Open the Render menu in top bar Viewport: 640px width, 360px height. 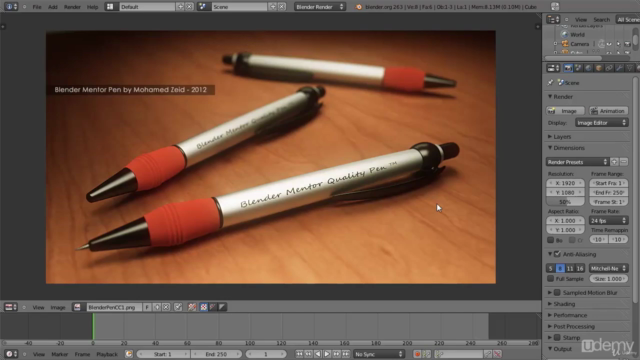(x=72, y=7)
